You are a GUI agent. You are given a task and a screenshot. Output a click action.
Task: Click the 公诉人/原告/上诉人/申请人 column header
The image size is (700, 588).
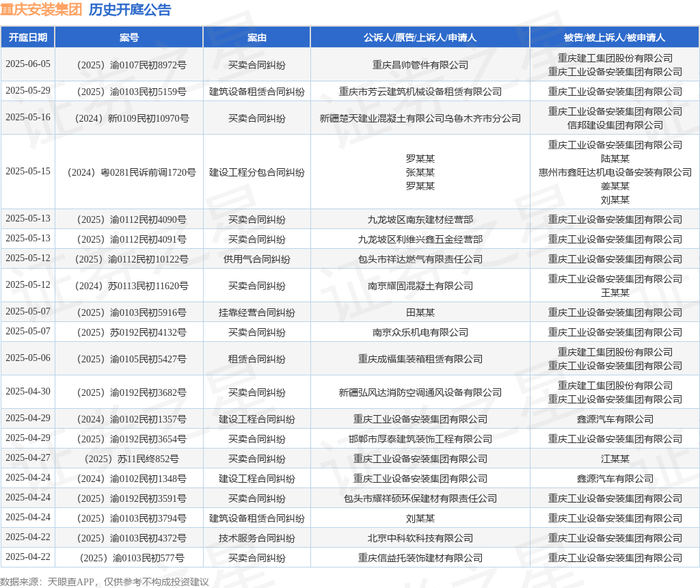420,38
